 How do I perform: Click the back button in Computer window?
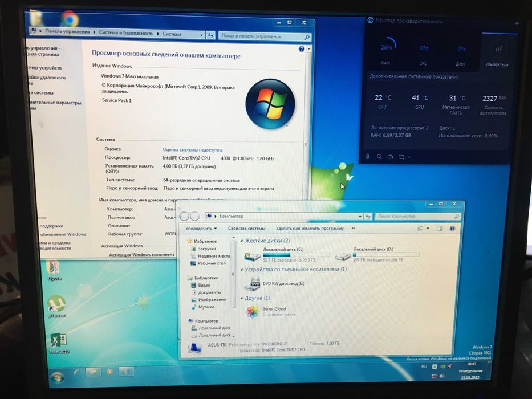(184, 216)
